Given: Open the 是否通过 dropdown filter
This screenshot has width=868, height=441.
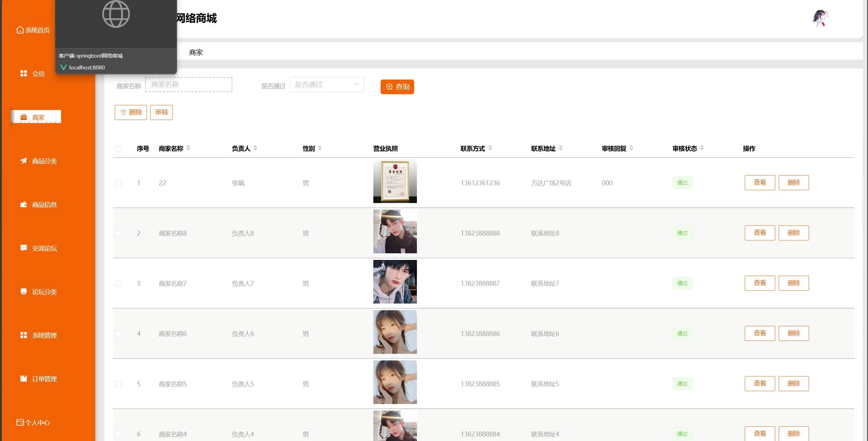Looking at the screenshot, I should click(327, 84).
